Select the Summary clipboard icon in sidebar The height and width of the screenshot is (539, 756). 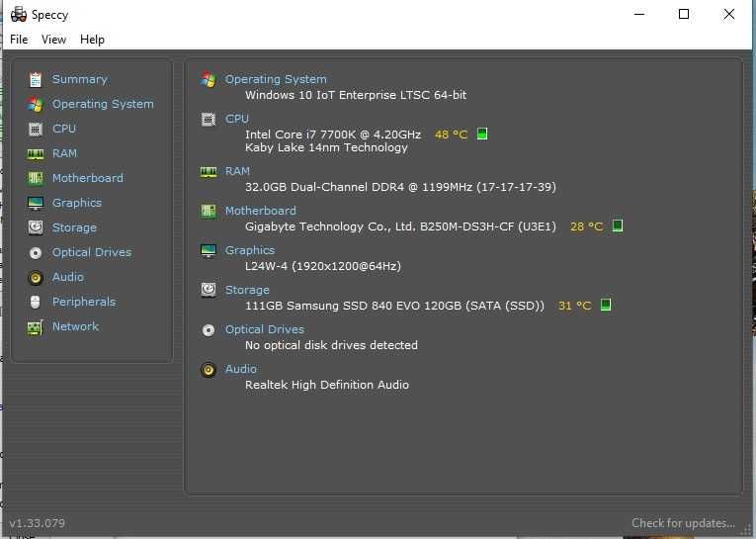coord(36,80)
